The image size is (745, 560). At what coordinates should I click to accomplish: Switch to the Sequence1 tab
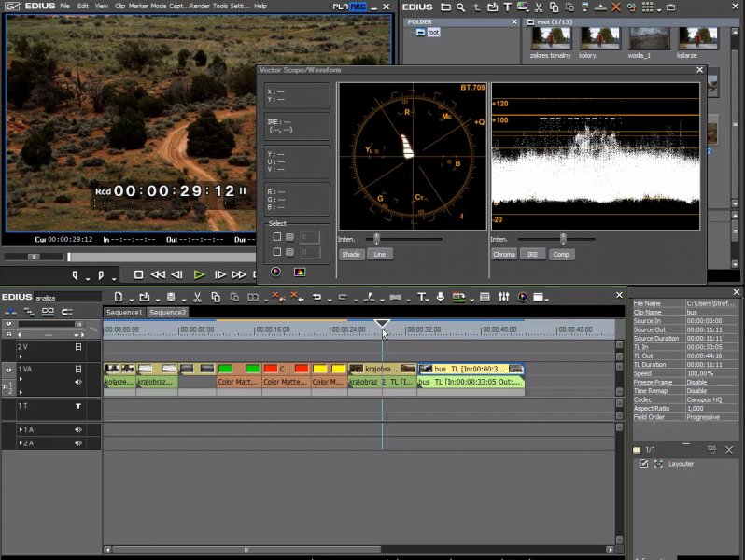[x=124, y=313]
